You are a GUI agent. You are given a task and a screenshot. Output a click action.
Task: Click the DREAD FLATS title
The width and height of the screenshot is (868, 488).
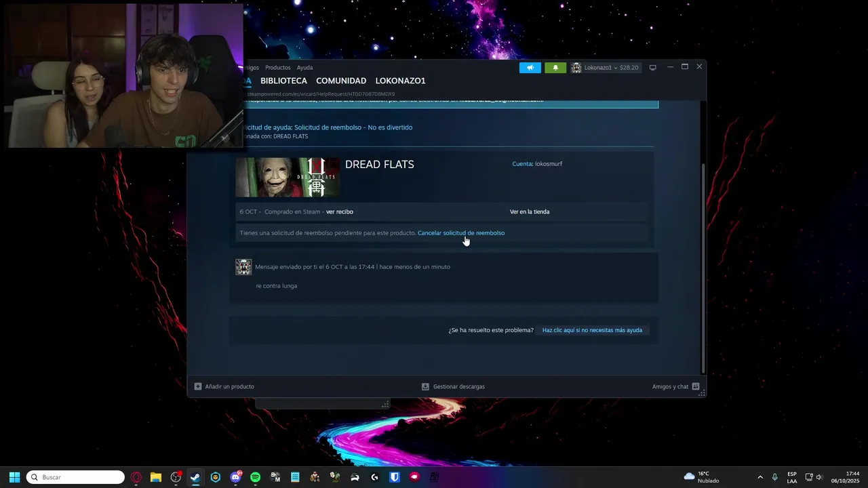[379, 164]
